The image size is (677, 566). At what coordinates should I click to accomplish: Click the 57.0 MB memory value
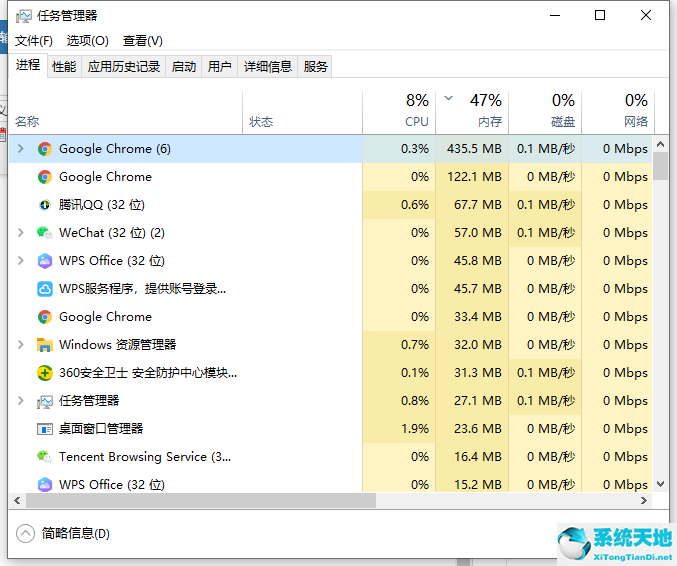[478, 233]
